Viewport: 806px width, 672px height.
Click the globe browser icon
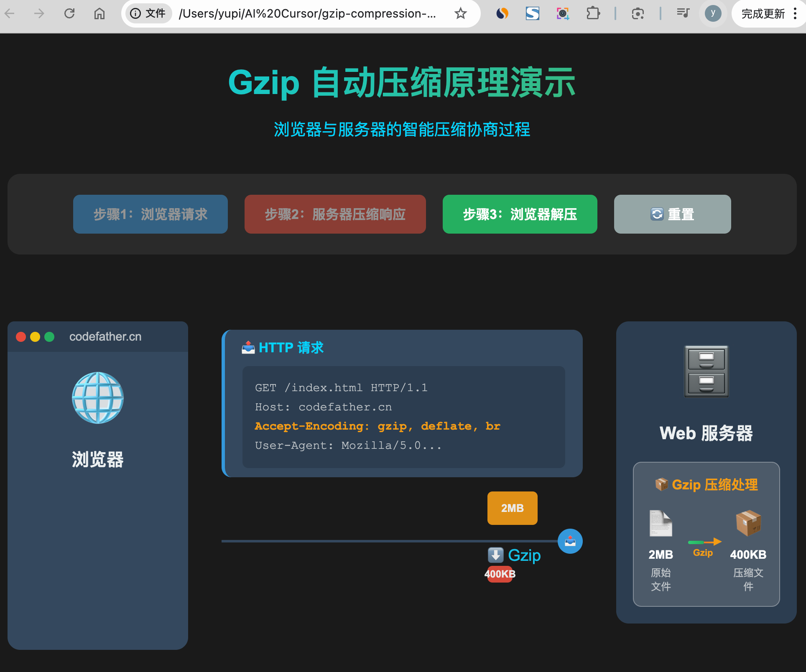coord(98,397)
